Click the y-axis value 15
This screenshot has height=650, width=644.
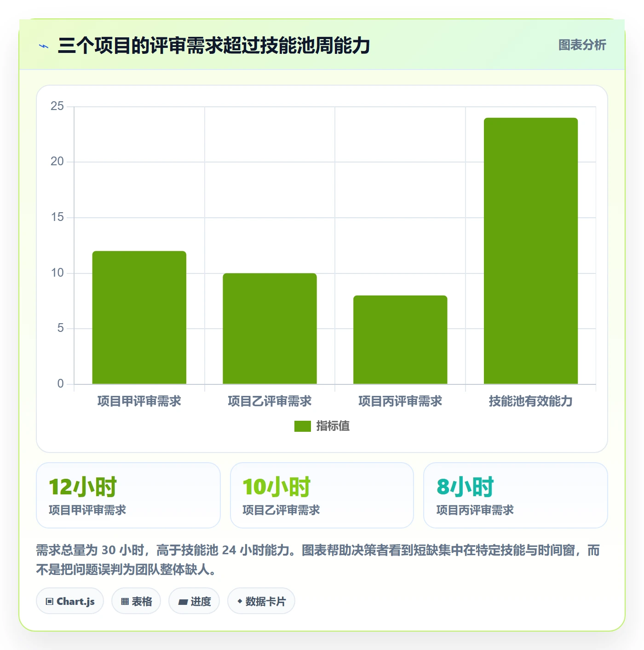click(x=57, y=217)
